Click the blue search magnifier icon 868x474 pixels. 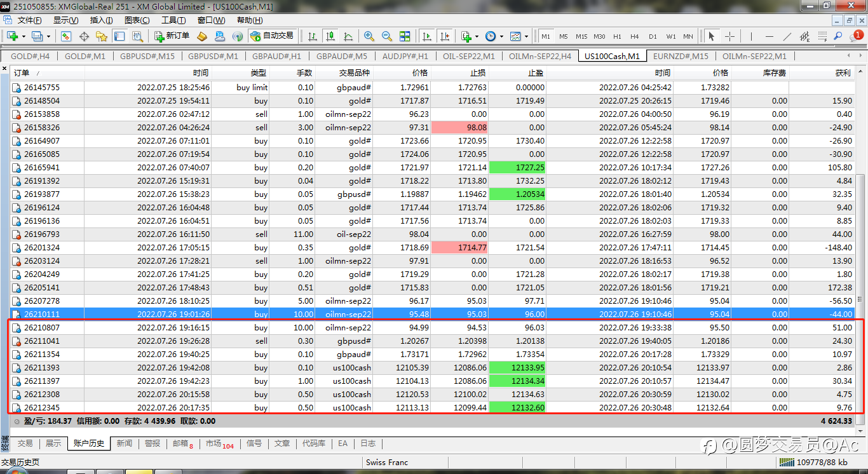[x=839, y=36]
